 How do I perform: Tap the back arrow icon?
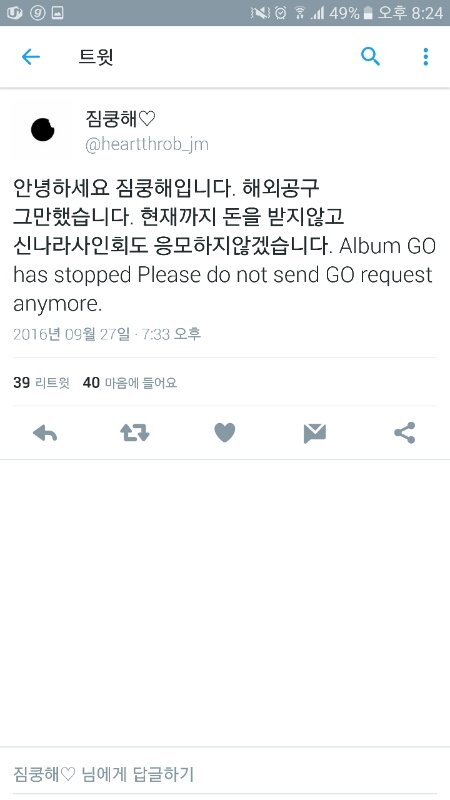click(x=31, y=57)
